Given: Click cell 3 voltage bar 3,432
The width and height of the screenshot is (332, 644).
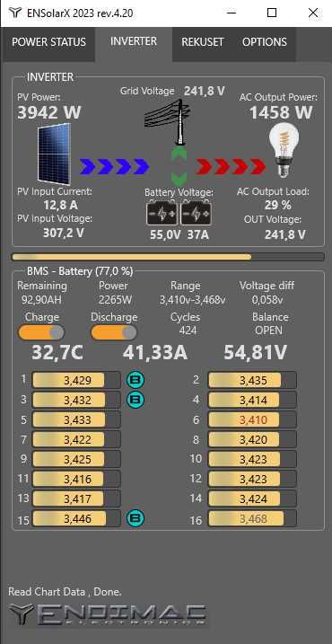Looking at the screenshot, I should 76,400.
